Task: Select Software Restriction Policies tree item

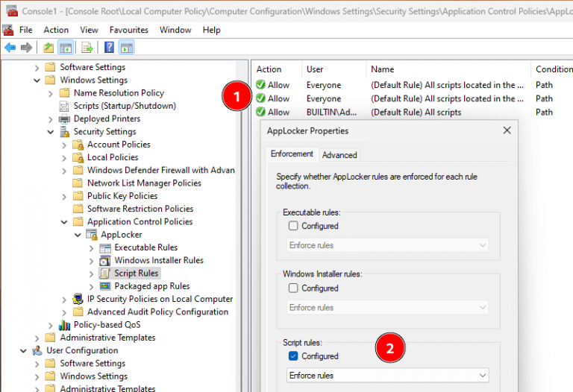Action: point(140,209)
